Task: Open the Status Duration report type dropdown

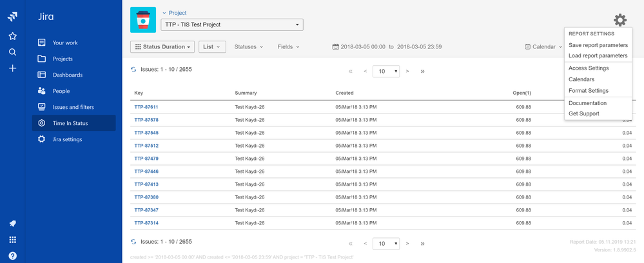Action: point(162,47)
